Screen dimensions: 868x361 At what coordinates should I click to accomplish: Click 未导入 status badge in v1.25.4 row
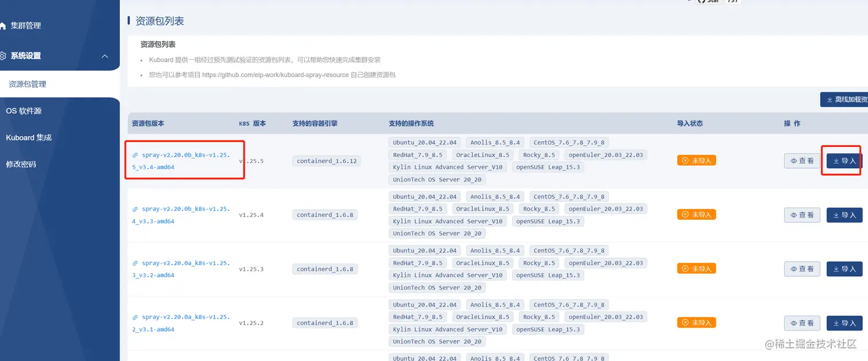click(x=696, y=215)
